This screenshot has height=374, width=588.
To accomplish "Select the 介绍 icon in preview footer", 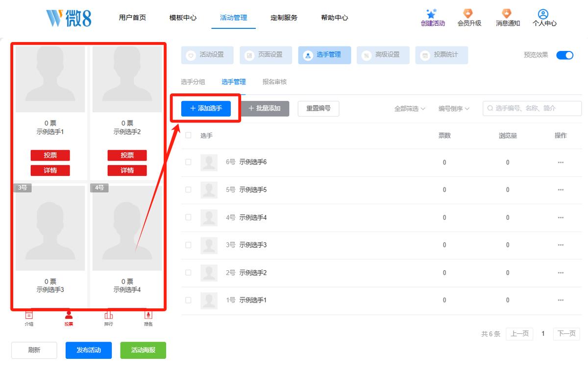I will (29, 315).
